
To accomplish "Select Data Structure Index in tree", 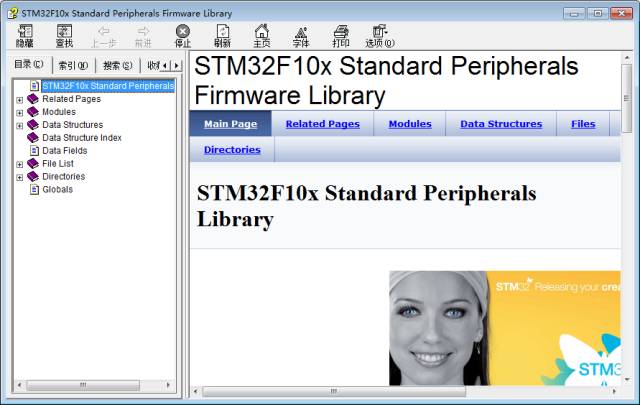I will pos(82,138).
